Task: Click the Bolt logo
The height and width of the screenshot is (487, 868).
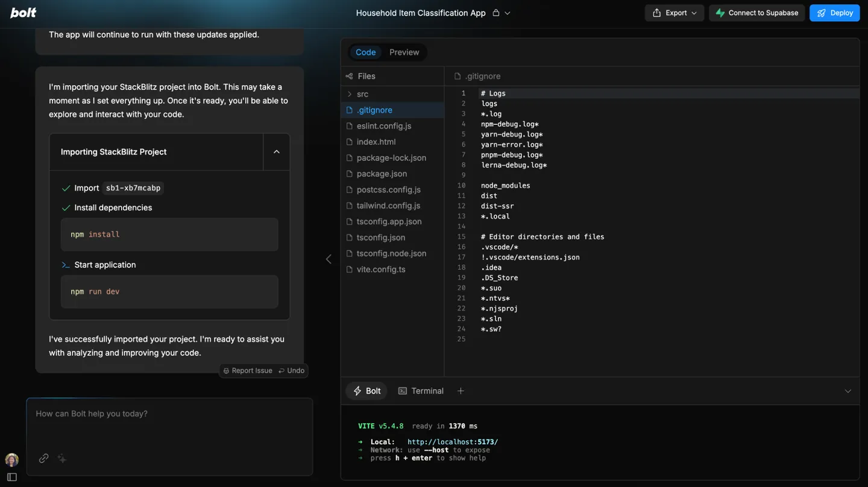Action: coord(24,13)
